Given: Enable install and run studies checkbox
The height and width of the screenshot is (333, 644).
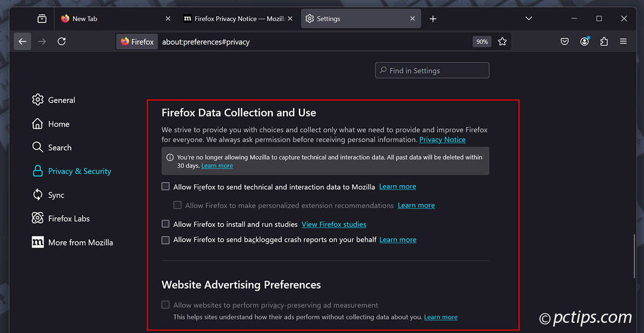Looking at the screenshot, I should pyautogui.click(x=165, y=224).
